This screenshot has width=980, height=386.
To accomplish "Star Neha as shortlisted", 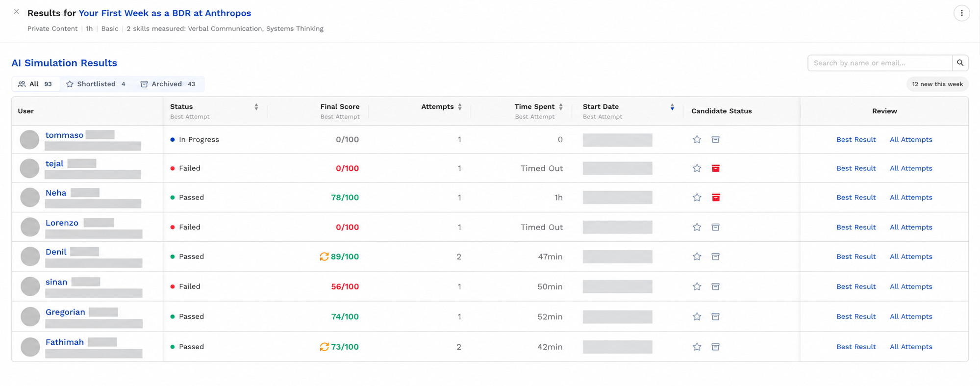I will (697, 198).
